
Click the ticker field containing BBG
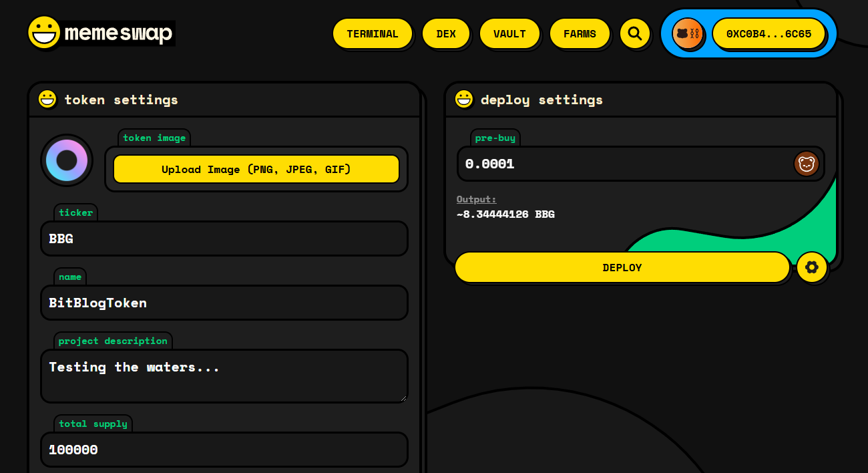(x=224, y=239)
